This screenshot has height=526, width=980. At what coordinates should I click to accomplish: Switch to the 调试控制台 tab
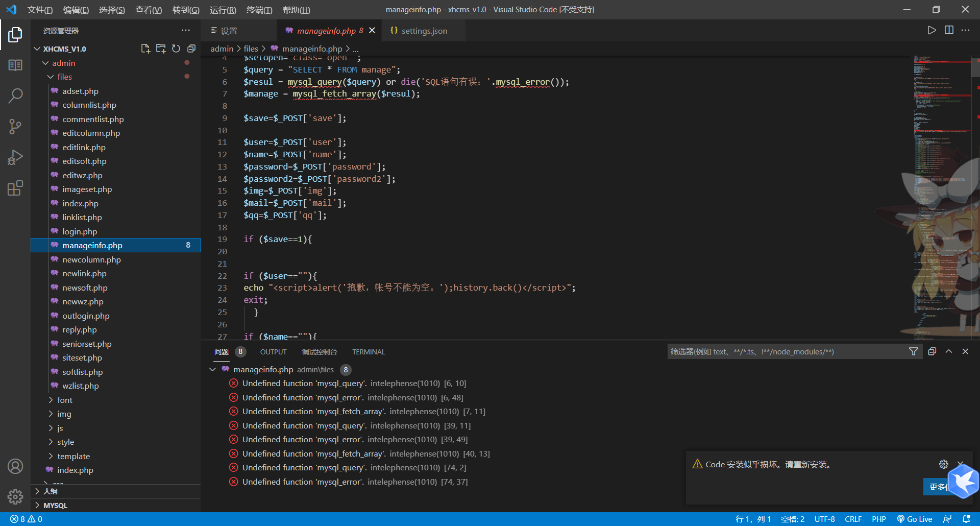[x=320, y=352]
